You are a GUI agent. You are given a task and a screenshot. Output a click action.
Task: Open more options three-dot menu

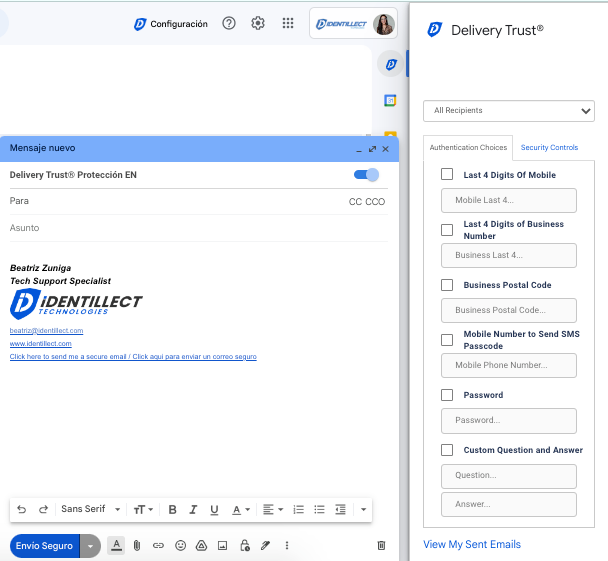pos(287,545)
